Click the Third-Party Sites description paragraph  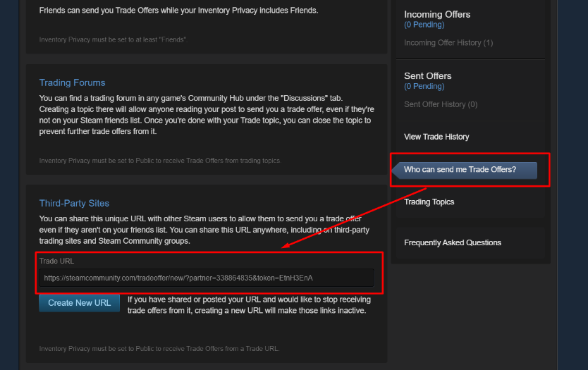click(x=204, y=230)
